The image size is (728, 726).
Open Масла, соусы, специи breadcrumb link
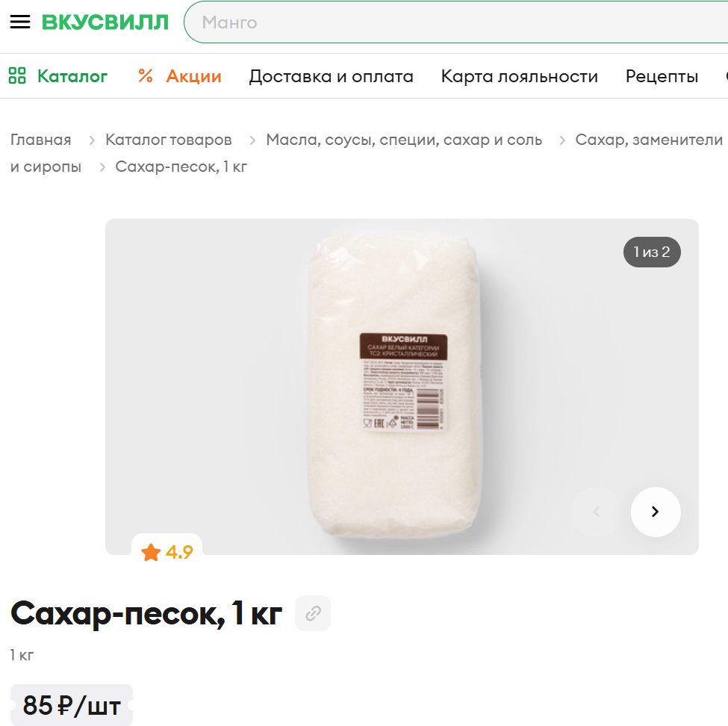(404, 140)
